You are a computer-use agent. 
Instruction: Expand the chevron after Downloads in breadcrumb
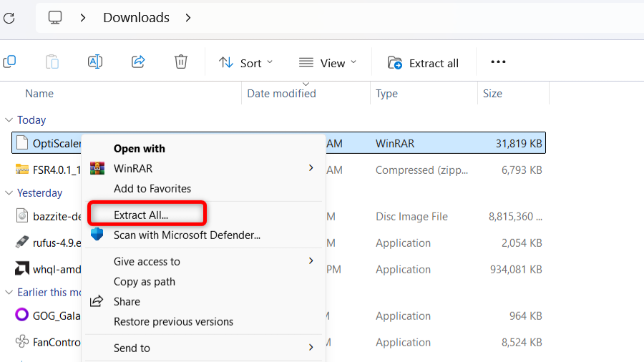[188, 18]
